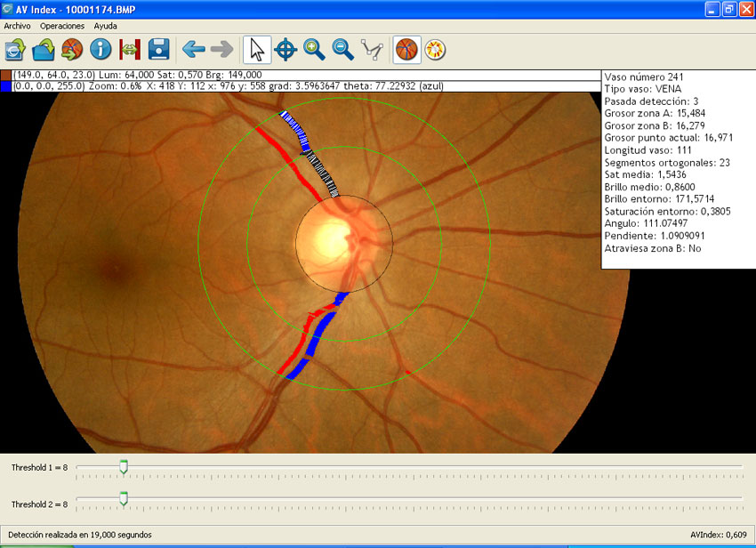Click the red-bar horizontal fit icon
Screen dimensions: 756x548
click(x=130, y=49)
